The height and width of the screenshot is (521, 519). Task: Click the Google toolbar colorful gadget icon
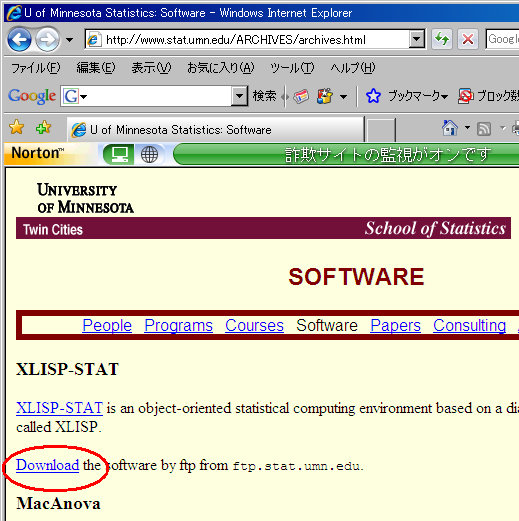point(325,96)
